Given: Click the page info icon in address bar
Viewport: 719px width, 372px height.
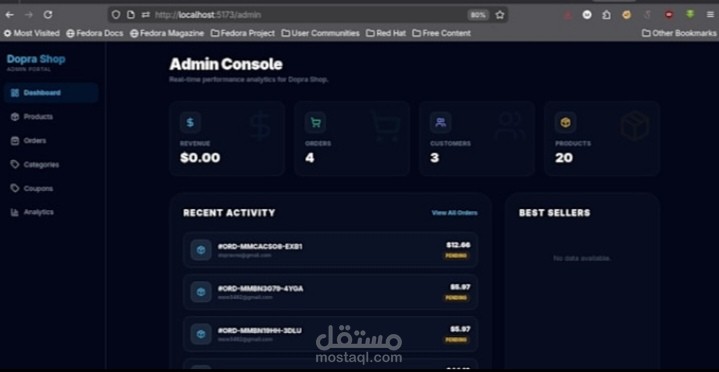Looking at the screenshot, I should point(131,15).
